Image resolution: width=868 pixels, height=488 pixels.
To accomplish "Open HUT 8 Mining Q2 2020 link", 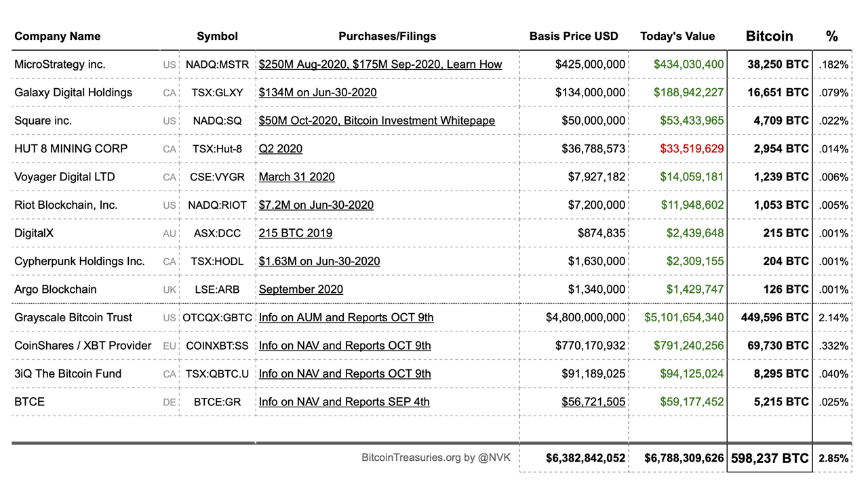I will 281,148.
